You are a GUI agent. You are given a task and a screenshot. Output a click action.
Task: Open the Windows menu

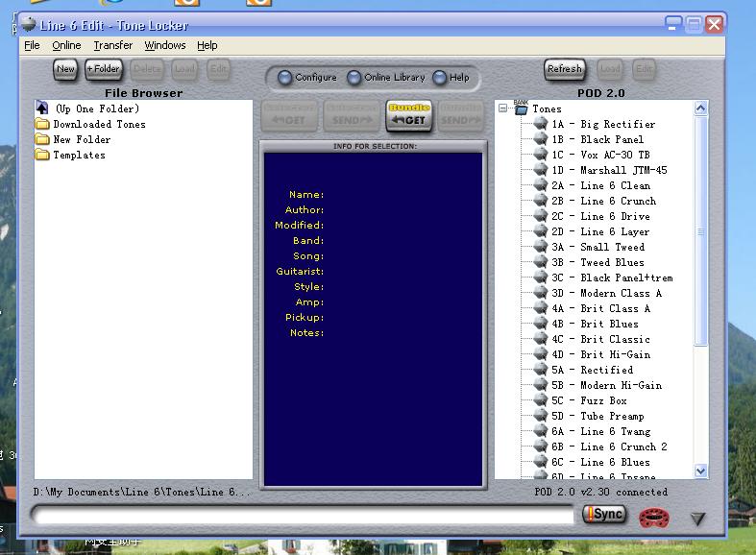(x=165, y=45)
